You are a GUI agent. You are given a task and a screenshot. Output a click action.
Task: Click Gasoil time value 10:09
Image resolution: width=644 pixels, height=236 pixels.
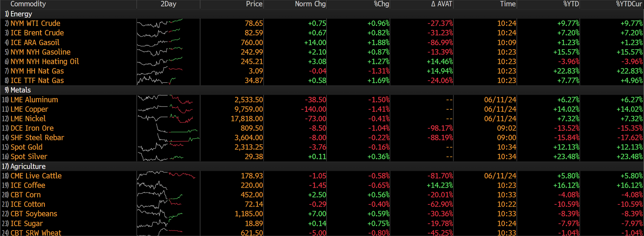click(507, 42)
